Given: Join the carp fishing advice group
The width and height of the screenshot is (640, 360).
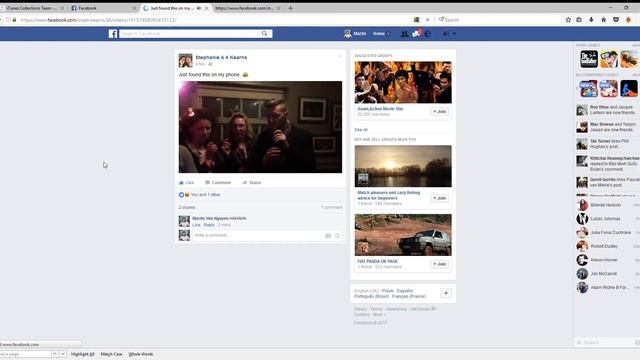Looking at the screenshot, I should (440, 198).
